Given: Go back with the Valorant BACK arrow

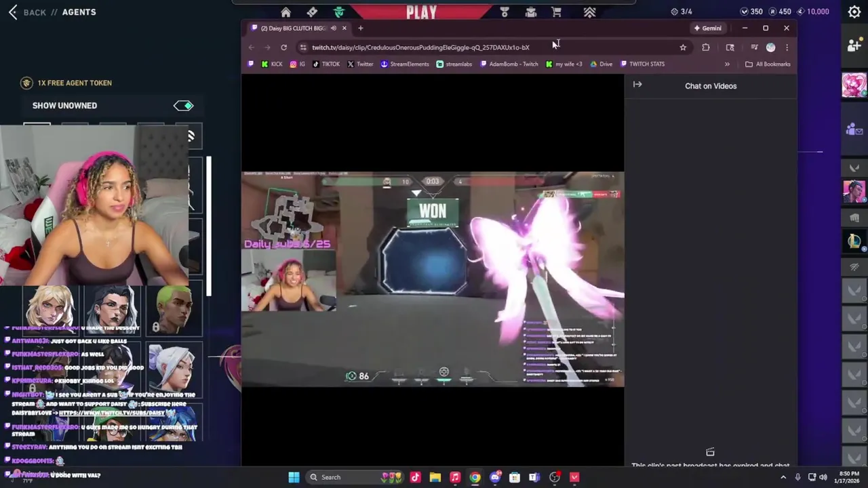Looking at the screenshot, I should tap(13, 12).
